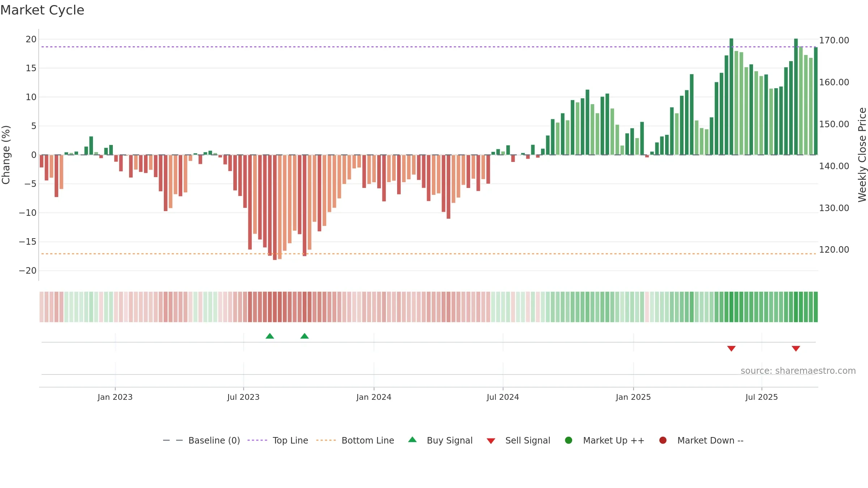Click the 20 tick on the Change axis

[31, 39]
